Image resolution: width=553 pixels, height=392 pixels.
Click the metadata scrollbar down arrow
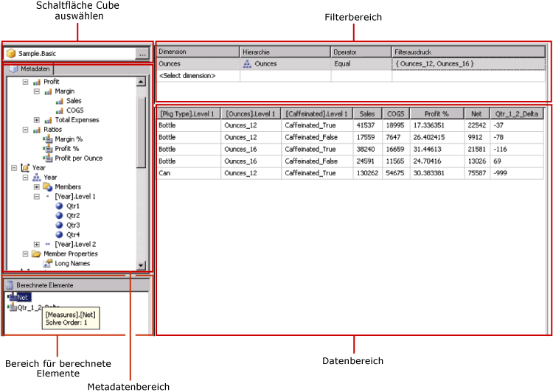[x=141, y=265]
